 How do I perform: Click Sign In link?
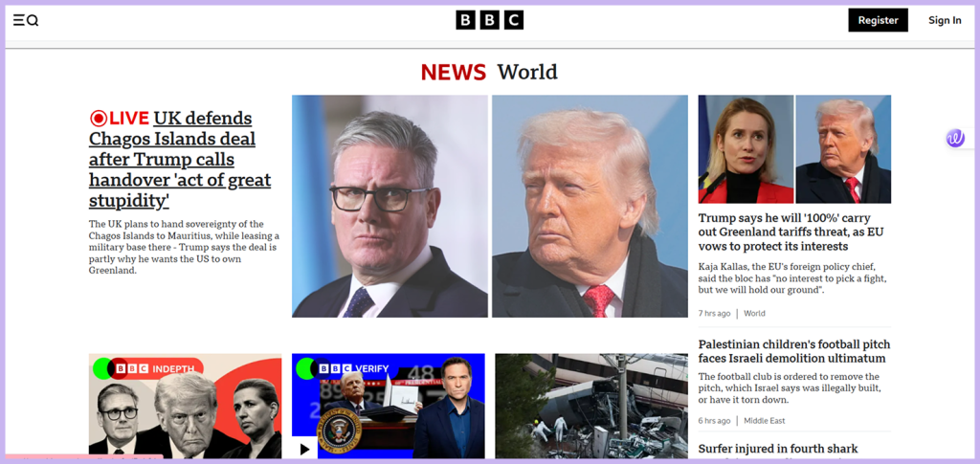944,20
